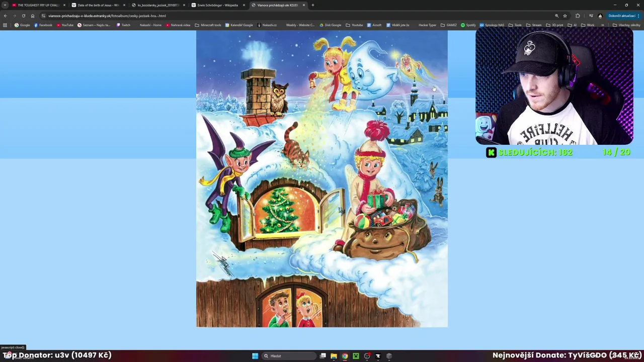Open the Minecraft creeper taskbar icon
The image size is (644, 362).
tap(356, 356)
